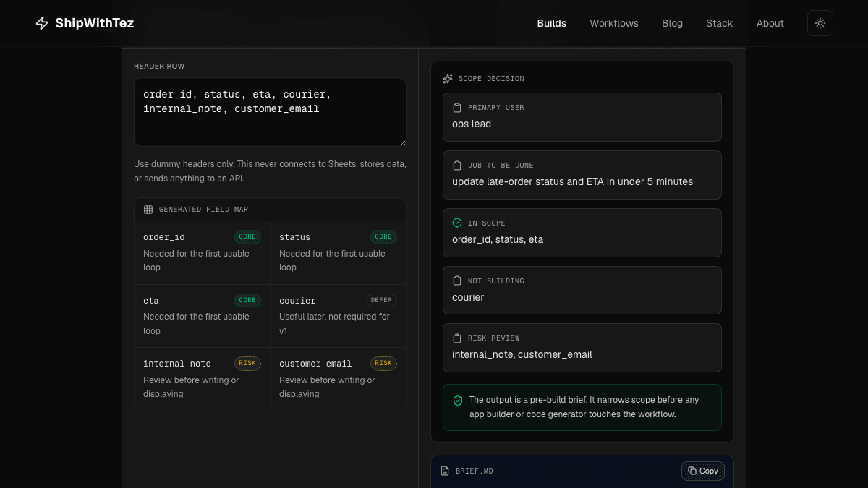This screenshot has width=868, height=488.
Task: Open the Builds nav item
Action: tap(552, 23)
